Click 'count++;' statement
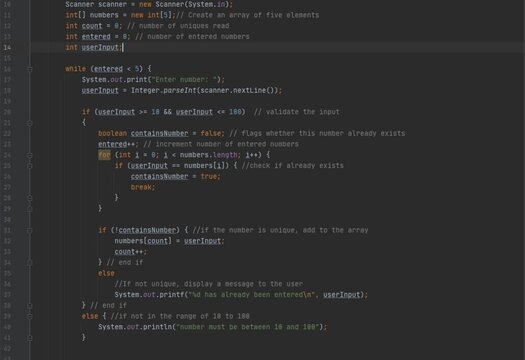This screenshot has height=360, width=525. (131, 252)
